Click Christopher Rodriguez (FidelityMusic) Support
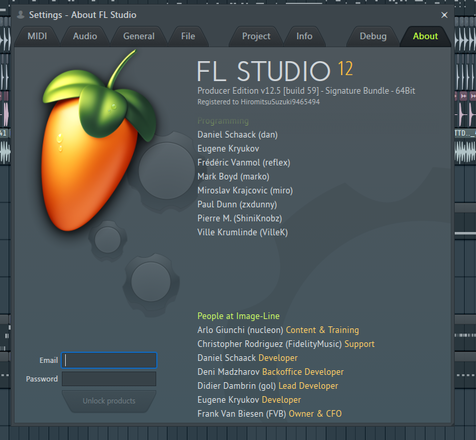Viewport: 476px width, 440px height. pos(286,344)
